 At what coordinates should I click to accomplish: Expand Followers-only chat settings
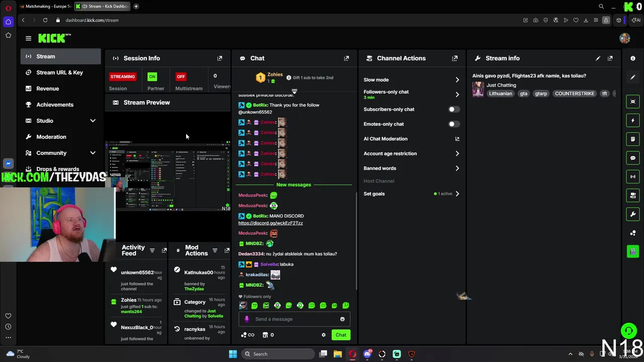[457, 95]
